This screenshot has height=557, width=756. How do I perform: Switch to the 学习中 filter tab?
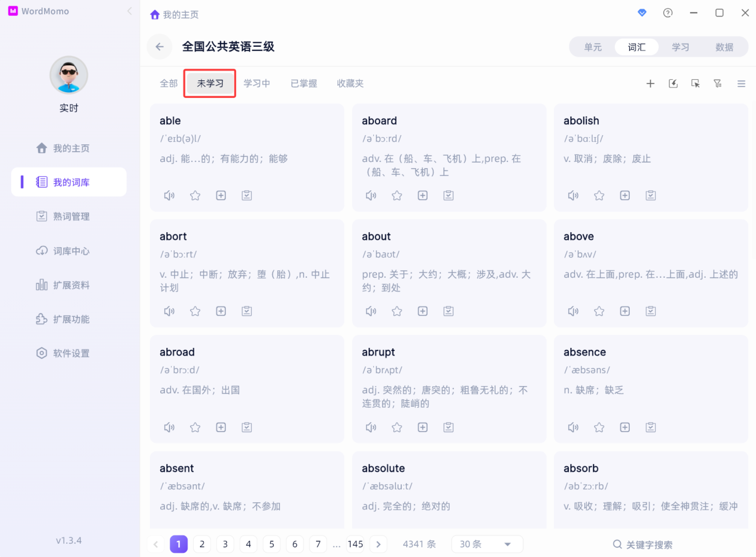(257, 83)
